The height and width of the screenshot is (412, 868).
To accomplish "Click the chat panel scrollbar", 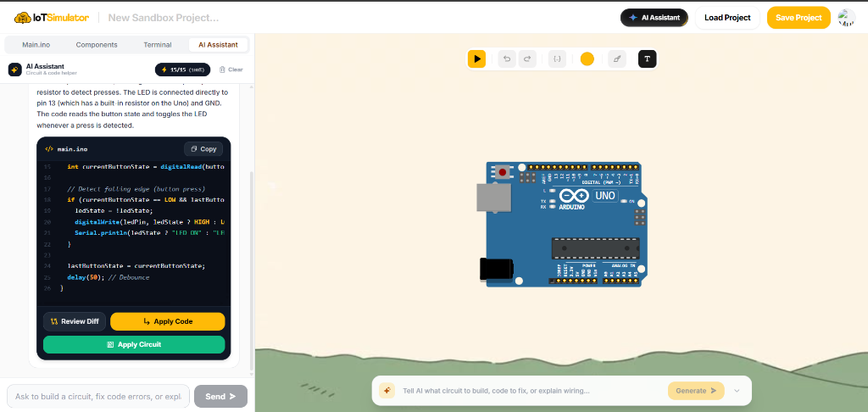I will 252,270.
